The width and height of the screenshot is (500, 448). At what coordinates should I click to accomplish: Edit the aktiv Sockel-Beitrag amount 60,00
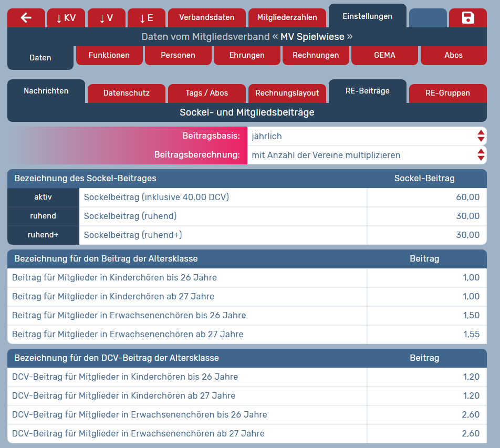coord(426,197)
